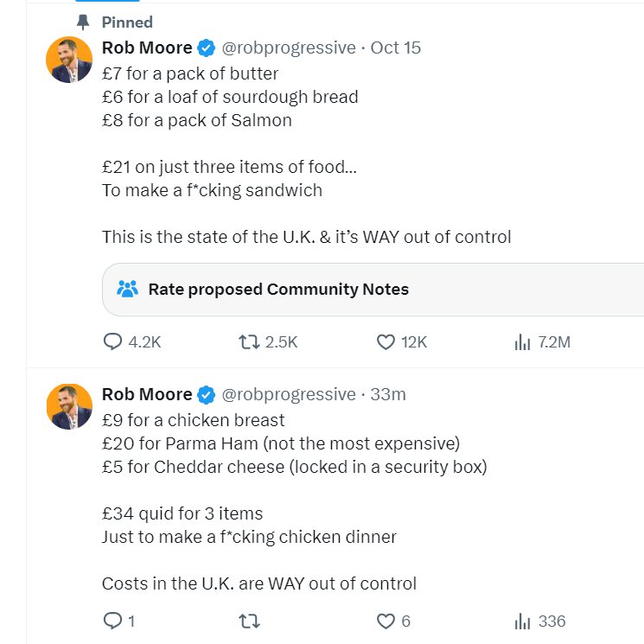Reply to the chicken breast tweet
The height and width of the screenshot is (644, 644).
point(119,621)
